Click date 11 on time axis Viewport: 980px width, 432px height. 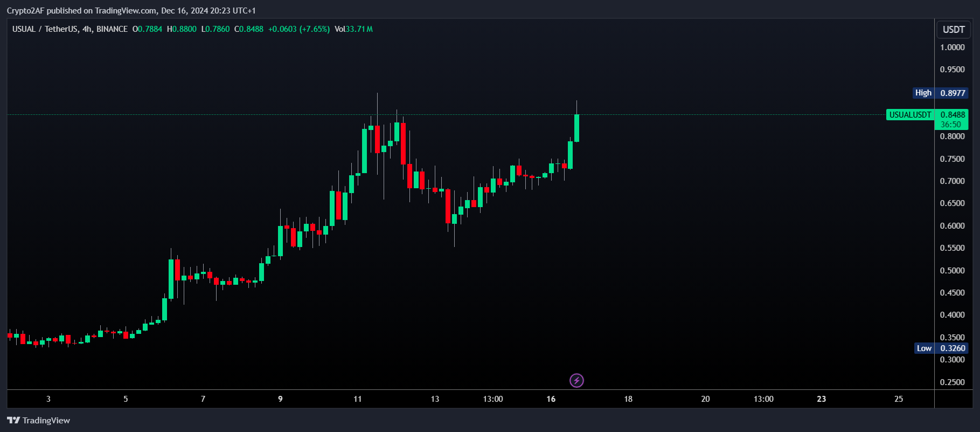coord(358,399)
